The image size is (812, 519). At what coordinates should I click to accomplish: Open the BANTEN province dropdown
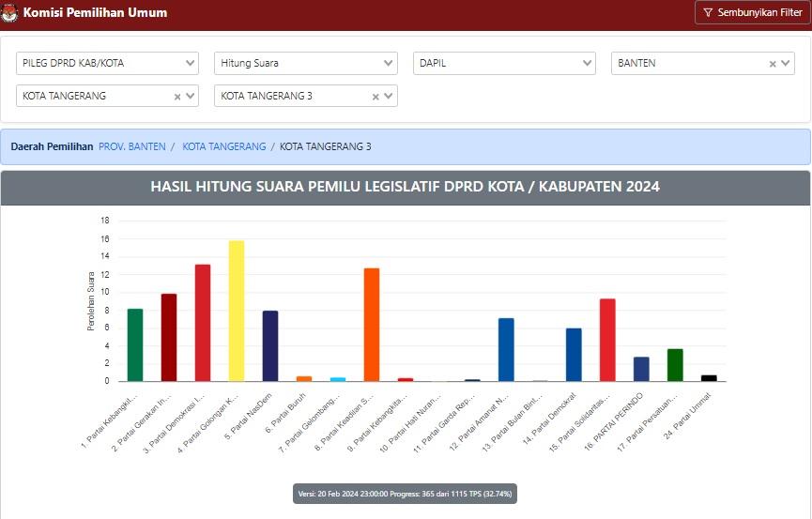pos(703,63)
